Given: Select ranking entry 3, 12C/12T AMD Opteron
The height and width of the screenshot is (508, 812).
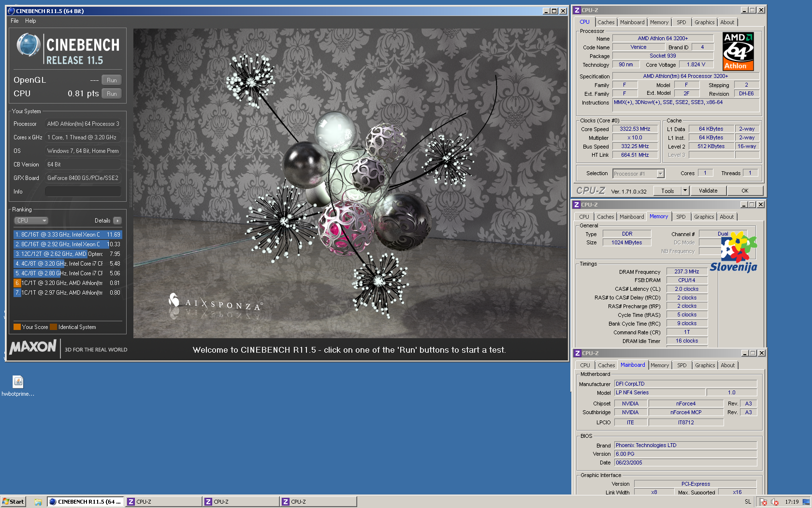Looking at the screenshot, I should click(x=68, y=254).
